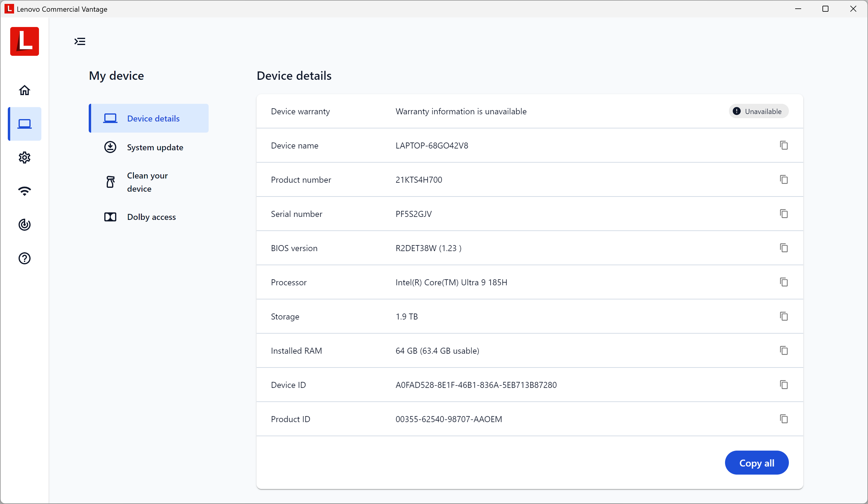Open the Help and support icon
Viewport: 868px width, 504px height.
(x=25, y=258)
